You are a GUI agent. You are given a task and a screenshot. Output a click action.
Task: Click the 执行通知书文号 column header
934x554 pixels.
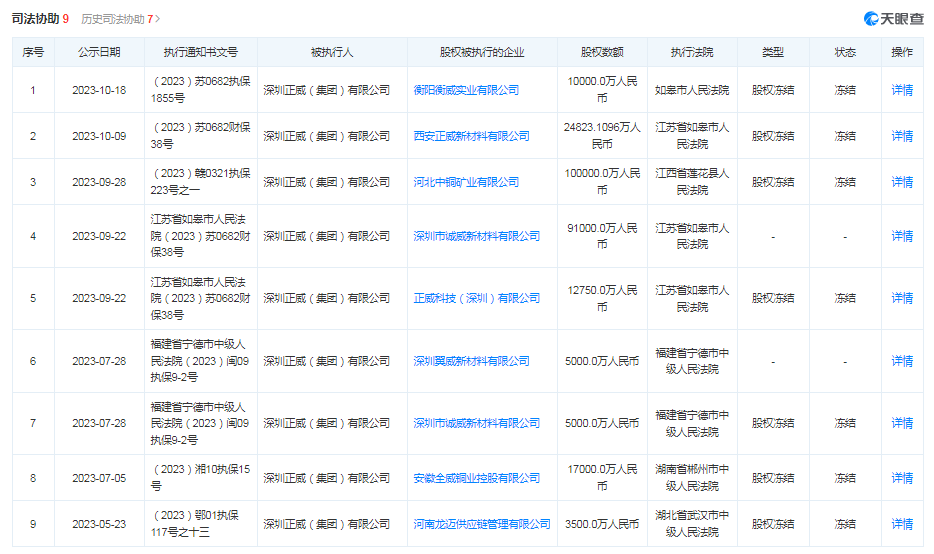(x=201, y=52)
